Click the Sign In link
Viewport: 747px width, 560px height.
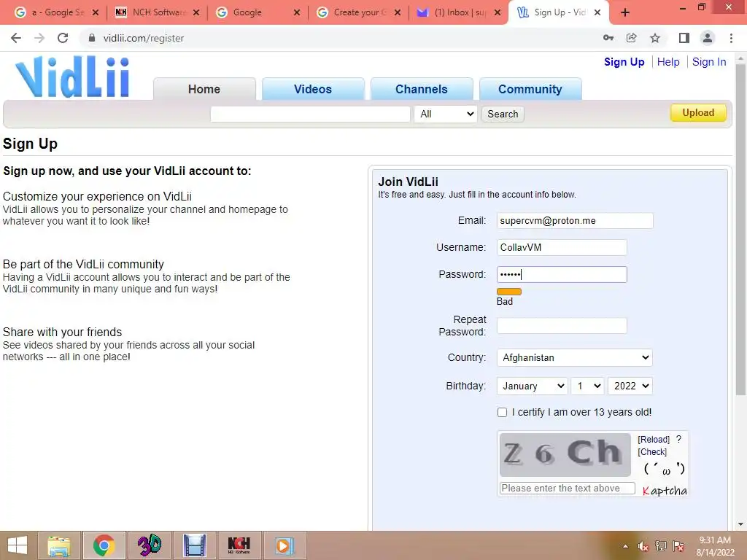click(709, 62)
